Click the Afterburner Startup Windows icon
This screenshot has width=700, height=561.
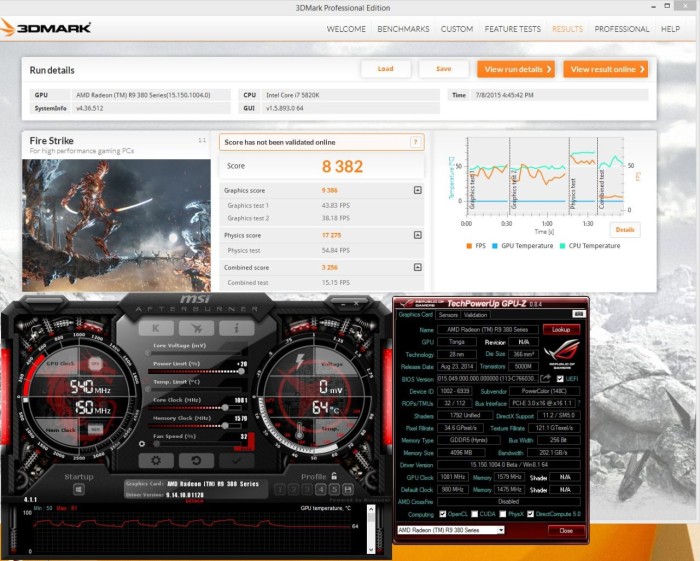tap(79, 490)
